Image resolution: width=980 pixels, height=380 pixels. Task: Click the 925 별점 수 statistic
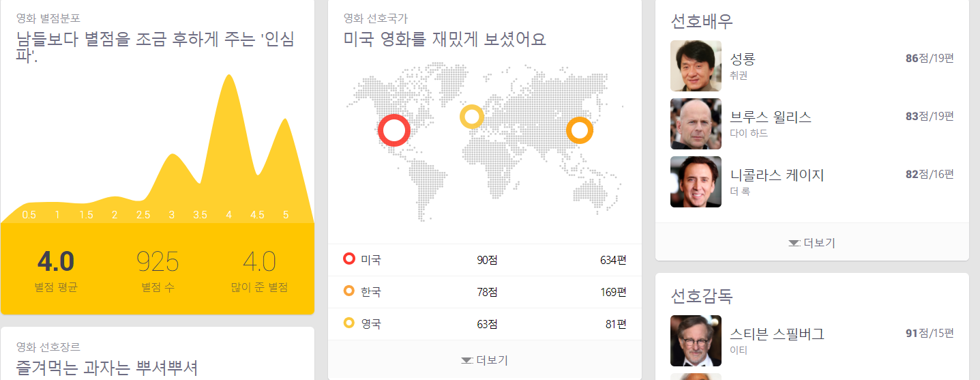[158, 262]
